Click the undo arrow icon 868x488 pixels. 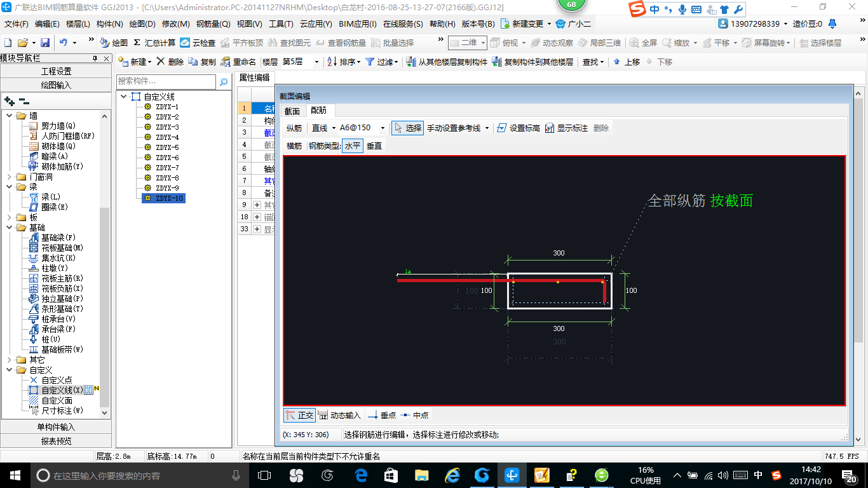tap(64, 43)
